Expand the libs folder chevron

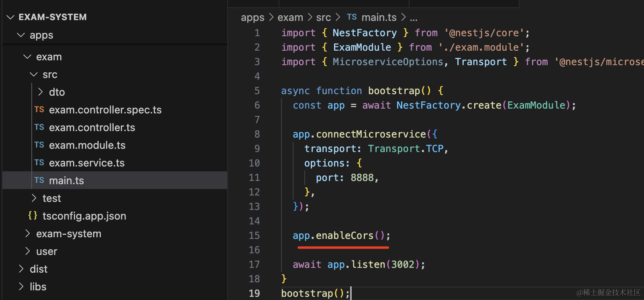click(x=21, y=287)
